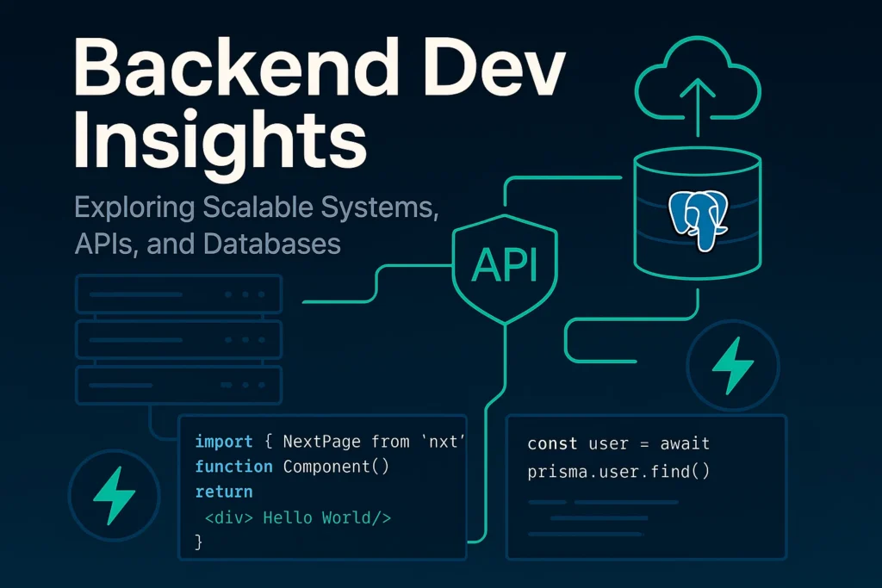Viewport: 882px width, 588px height.
Task: Click the 'return' keyword in code
Action: tap(224, 492)
